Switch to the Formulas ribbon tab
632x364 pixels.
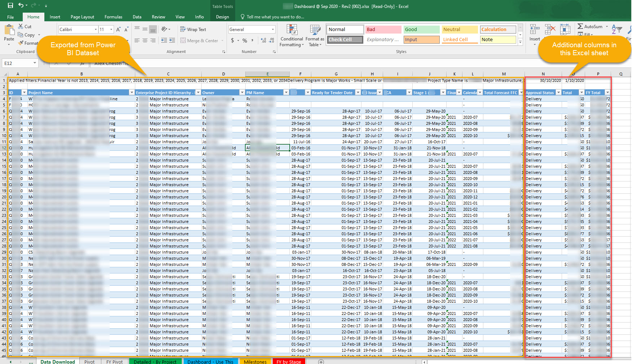(113, 17)
